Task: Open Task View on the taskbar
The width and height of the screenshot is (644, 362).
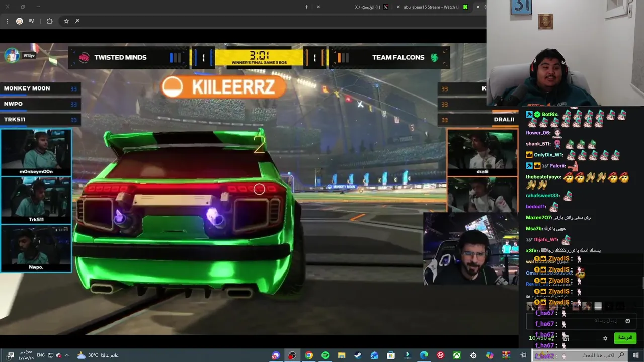Action: coord(523,355)
